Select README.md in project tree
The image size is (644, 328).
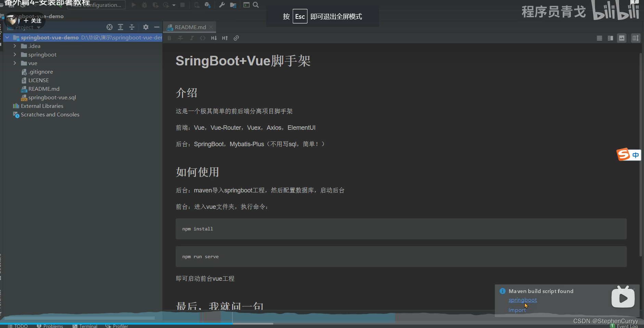[40, 89]
